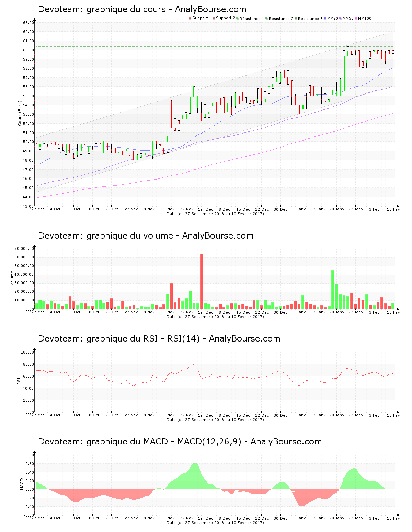
Task: Select the Résistance 2 legend swatch
Action: pyautogui.click(x=266, y=18)
